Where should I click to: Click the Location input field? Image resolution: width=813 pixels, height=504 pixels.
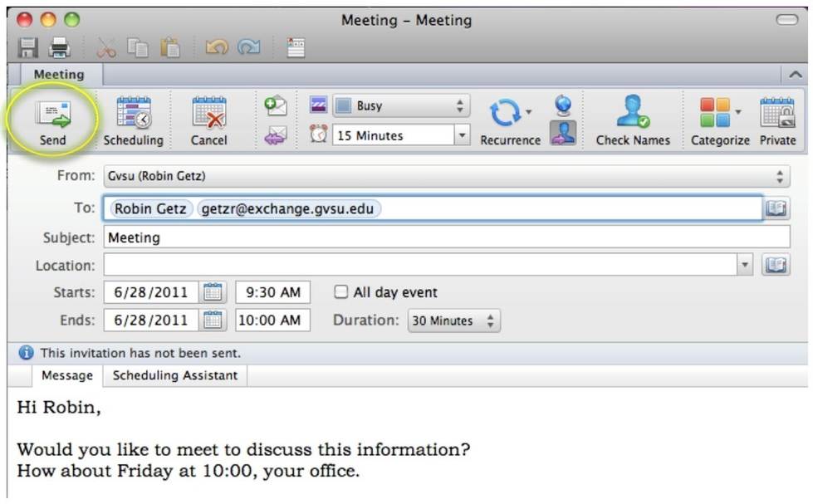[x=419, y=266]
